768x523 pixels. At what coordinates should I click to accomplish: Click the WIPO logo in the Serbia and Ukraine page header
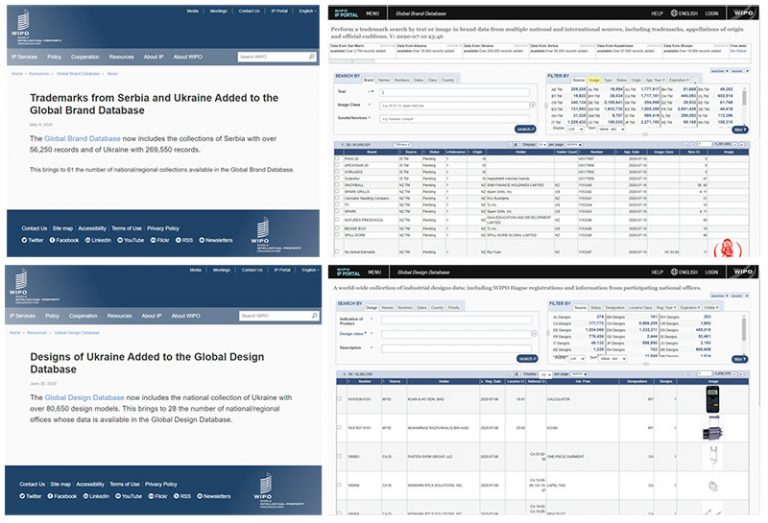coord(34,27)
